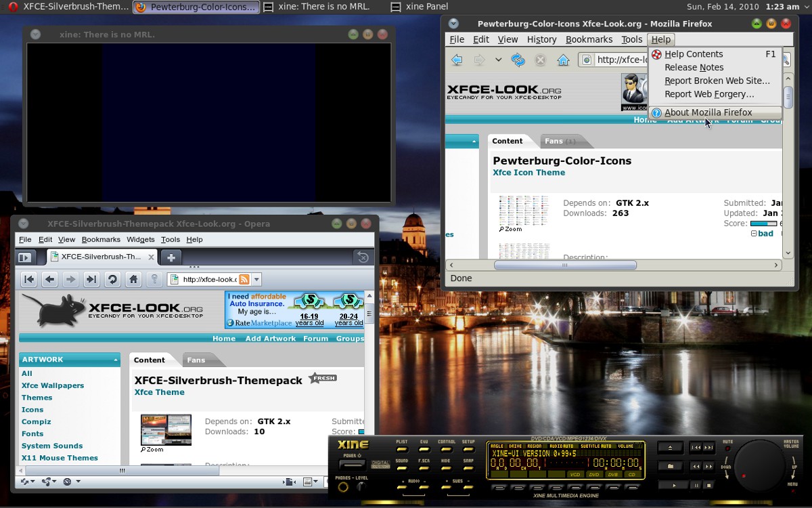Viewport: 812px width, 508px height.
Task: Skip to previous track in xine
Action: 696,448
